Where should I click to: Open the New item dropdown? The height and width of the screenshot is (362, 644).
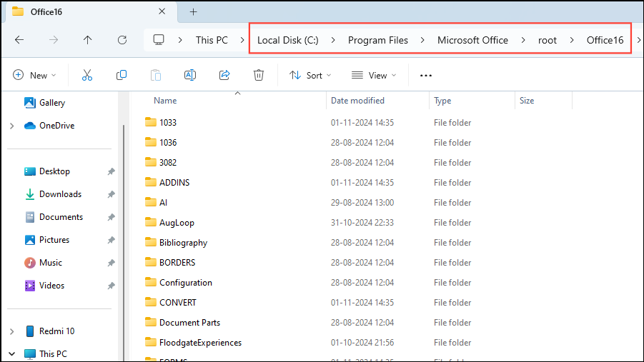pos(34,75)
